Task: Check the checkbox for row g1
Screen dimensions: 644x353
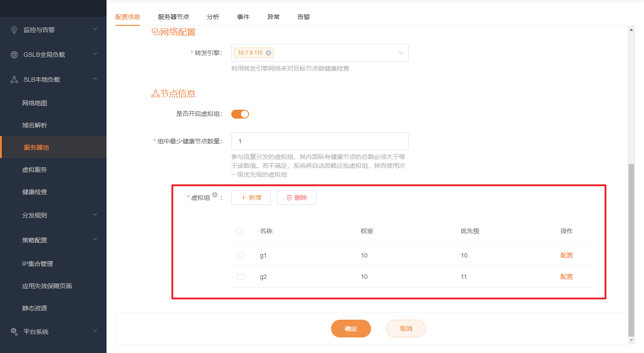Action: click(x=241, y=255)
